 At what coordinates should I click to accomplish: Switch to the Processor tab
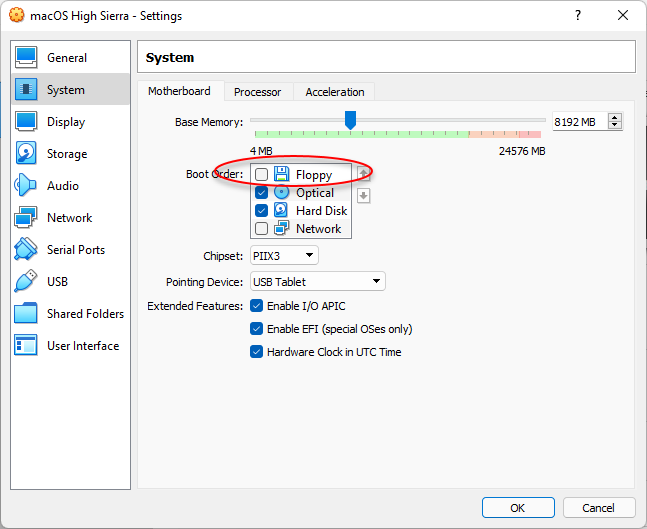point(257,92)
